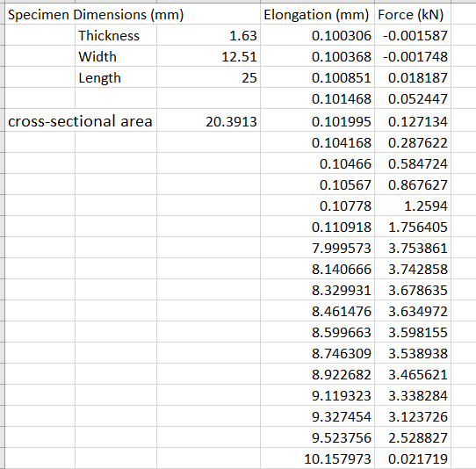Select force cell 3.598155

click(413, 332)
